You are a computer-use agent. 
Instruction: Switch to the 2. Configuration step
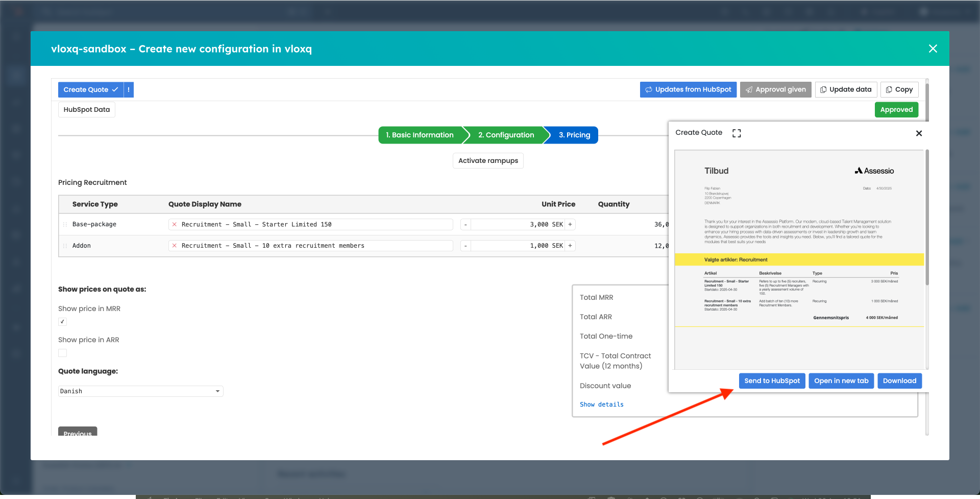pyautogui.click(x=506, y=135)
